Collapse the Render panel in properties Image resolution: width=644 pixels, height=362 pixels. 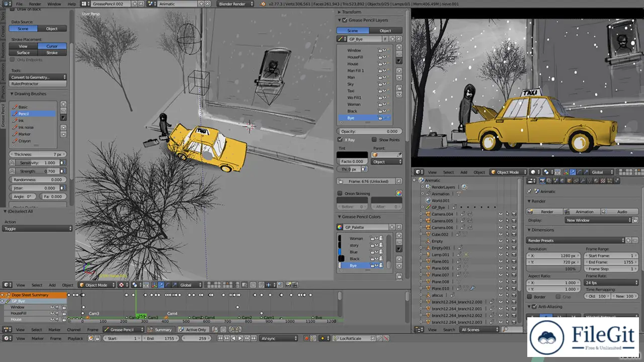click(529, 202)
